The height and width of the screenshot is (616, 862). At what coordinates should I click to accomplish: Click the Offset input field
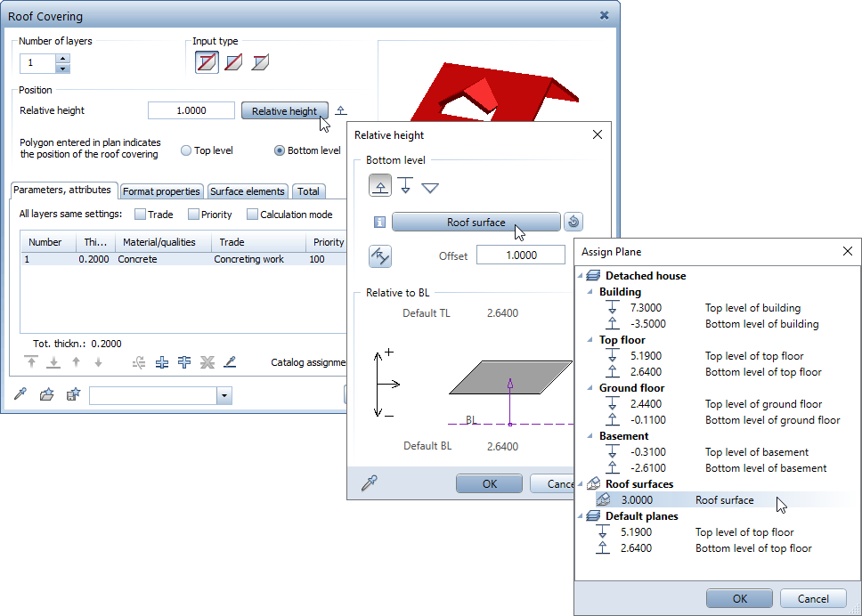520,255
